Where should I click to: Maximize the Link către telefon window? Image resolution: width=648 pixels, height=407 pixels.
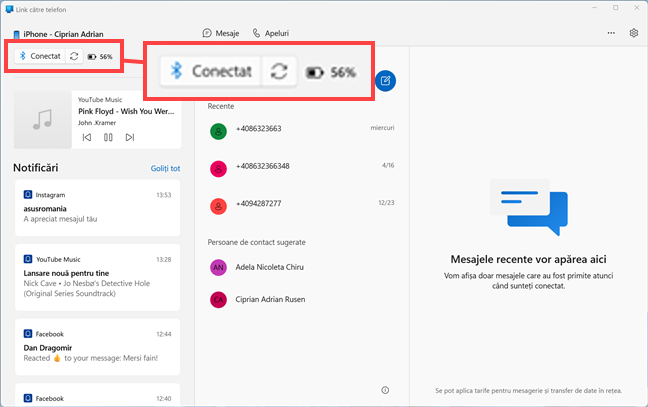pyautogui.click(x=615, y=8)
